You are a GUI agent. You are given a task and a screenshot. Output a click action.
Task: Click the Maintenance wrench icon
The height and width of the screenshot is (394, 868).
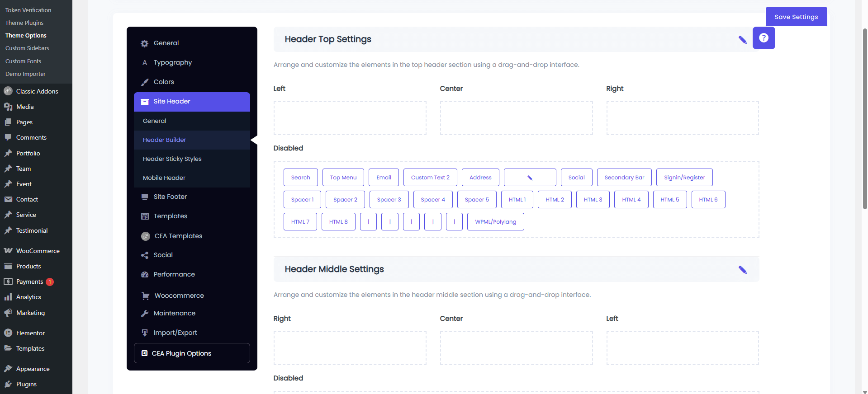coord(145,314)
